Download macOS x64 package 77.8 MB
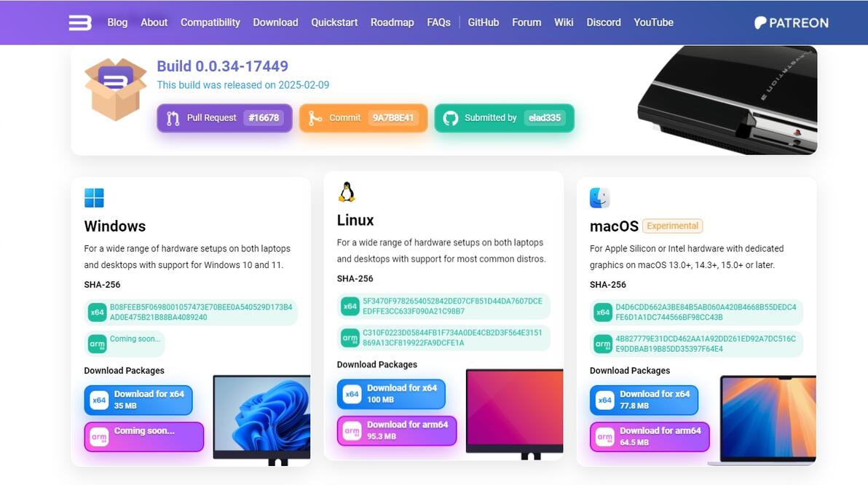 pyautogui.click(x=644, y=400)
